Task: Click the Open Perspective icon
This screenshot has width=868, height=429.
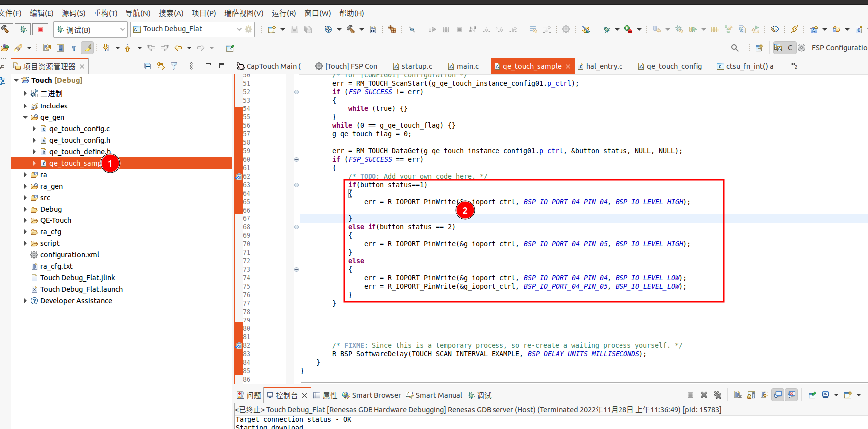Action: coord(759,48)
